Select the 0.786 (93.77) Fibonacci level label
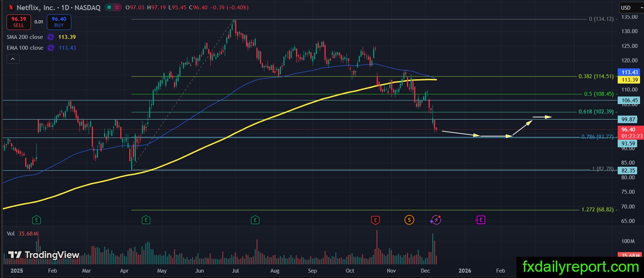Image resolution: width=644 pixels, height=278 pixels. pyautogui.click(x=598, y=137)
